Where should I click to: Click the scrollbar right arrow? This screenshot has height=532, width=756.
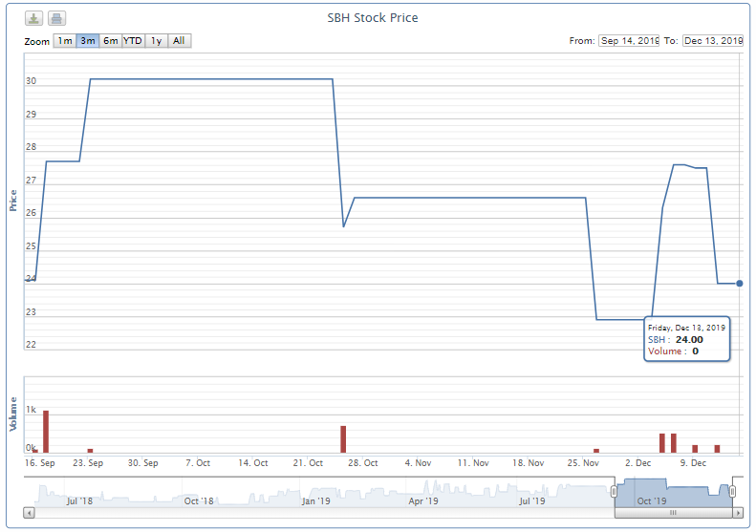tap(738, 513)
